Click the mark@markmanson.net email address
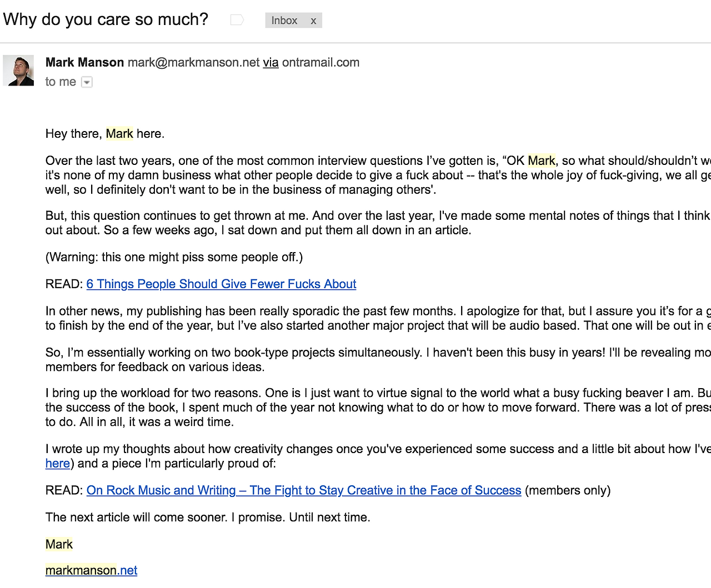711x588 pixels. (193, 62)
